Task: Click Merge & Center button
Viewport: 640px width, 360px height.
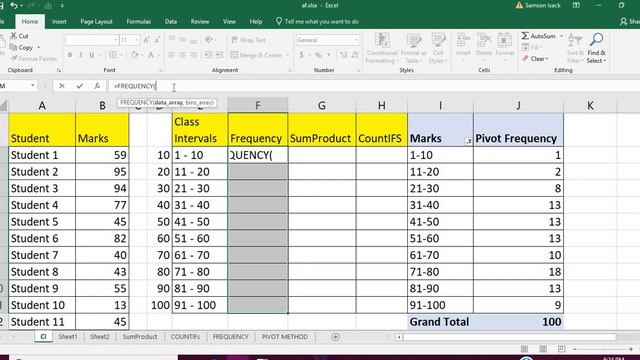Action: (257, 55)
